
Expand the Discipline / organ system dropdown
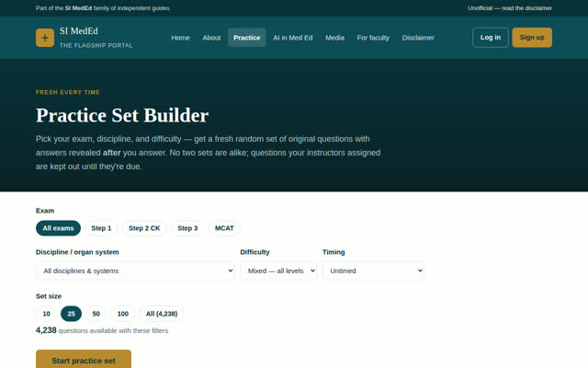[135, 270]
